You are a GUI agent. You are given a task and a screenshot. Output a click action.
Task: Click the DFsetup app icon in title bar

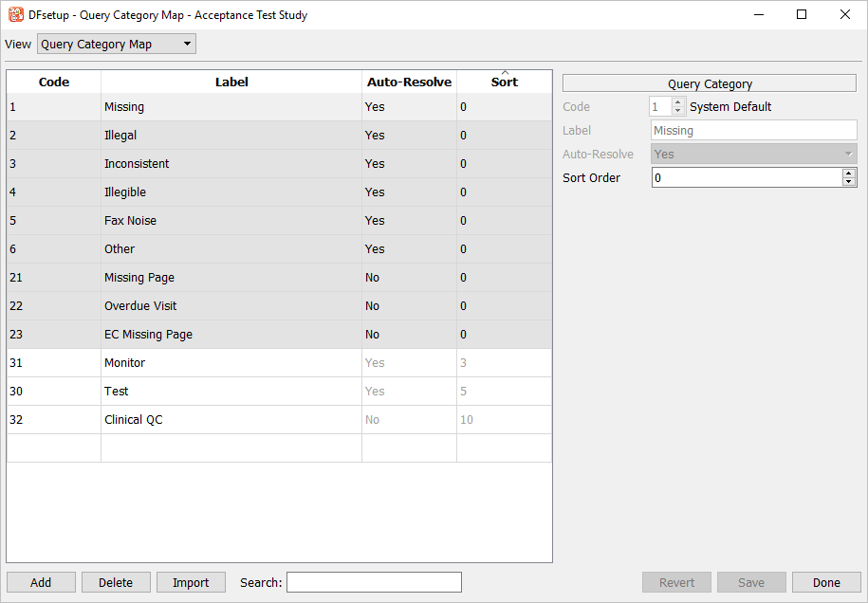tap(15, 15)
